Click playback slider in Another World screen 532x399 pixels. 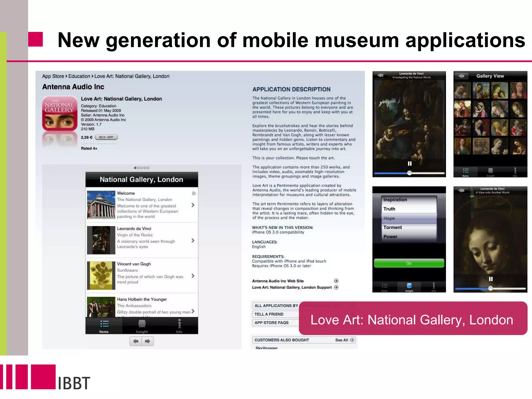pyautogui.click(x=490, y=288)
